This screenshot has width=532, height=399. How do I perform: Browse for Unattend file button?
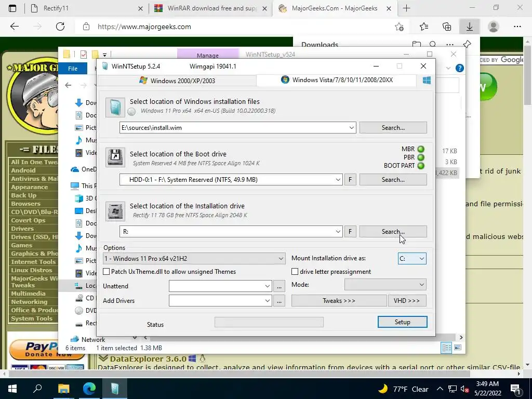pyautogui.click(x=279, y=286)
